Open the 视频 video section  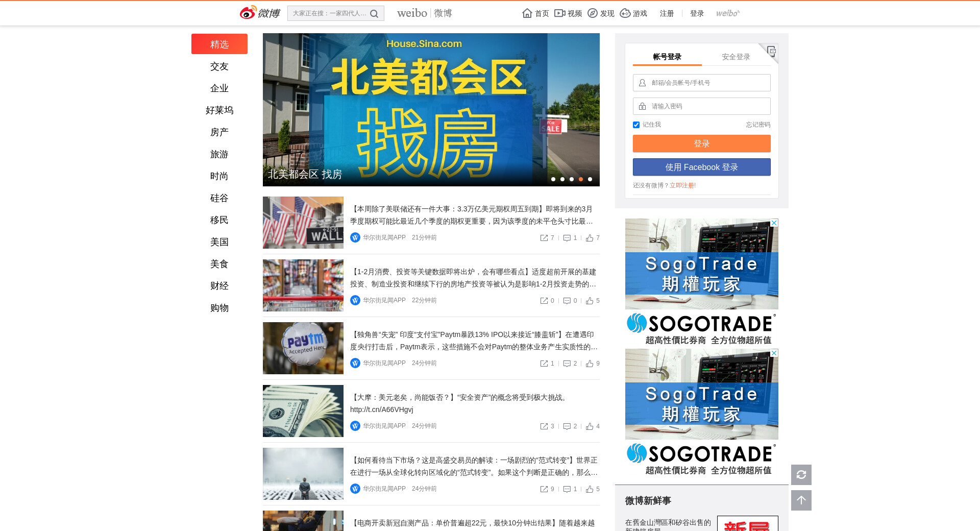[568, 13]
